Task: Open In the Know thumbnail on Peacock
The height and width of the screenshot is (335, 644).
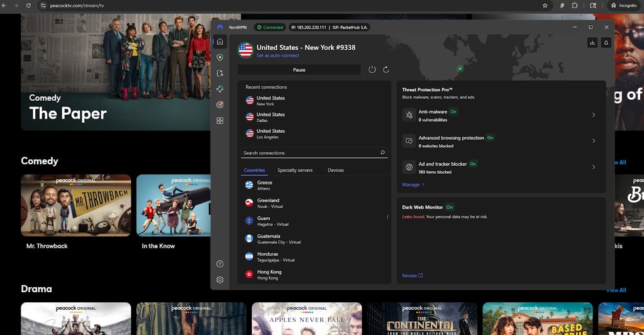Action: 174,205
